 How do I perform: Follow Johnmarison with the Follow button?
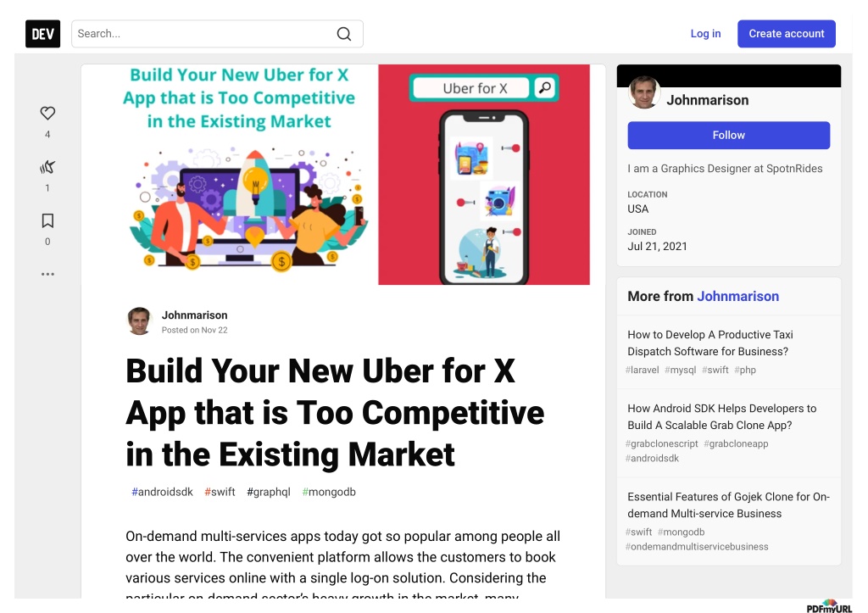coord(728,135)
